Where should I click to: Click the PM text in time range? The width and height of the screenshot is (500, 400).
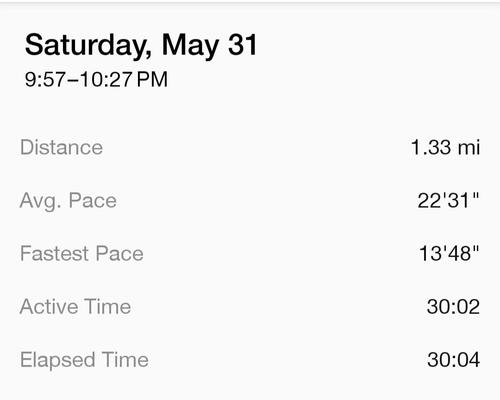(152, 79)
